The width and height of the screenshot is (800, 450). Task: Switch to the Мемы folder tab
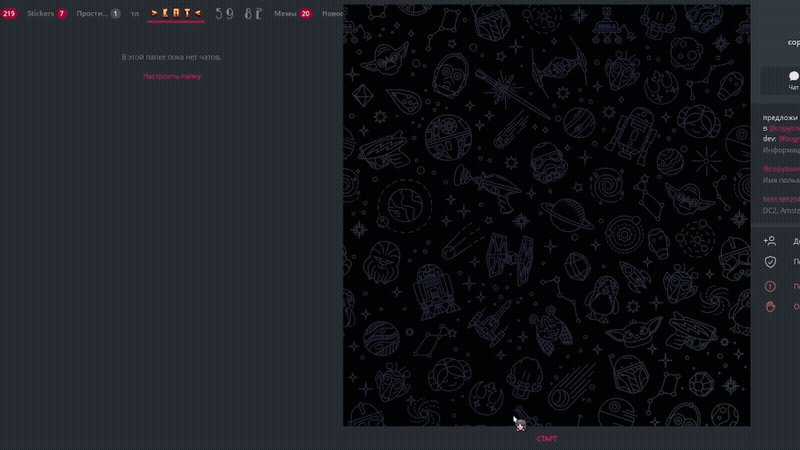tap(292, 14)
